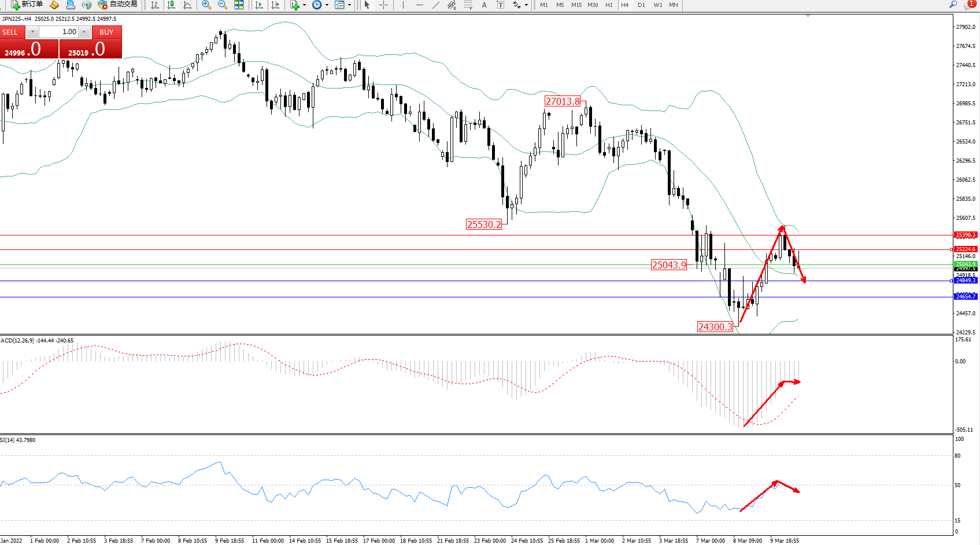Click the Zoom In magnifier icon
Screen dimensions: 980x545
(x=206, y=5)
